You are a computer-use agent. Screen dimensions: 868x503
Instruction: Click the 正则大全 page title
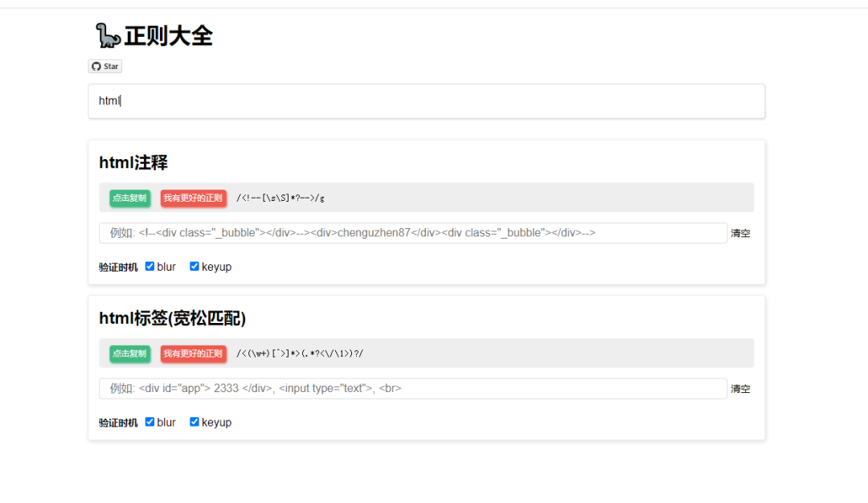coord(168,36)
